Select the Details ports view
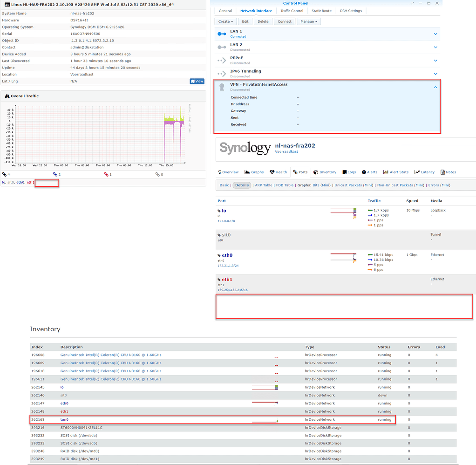 242,185
